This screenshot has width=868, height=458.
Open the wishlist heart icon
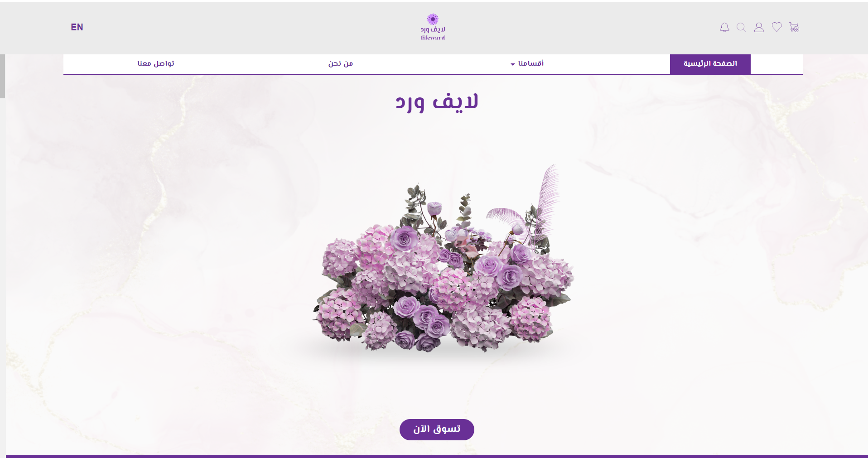click(x=776, y=27)
